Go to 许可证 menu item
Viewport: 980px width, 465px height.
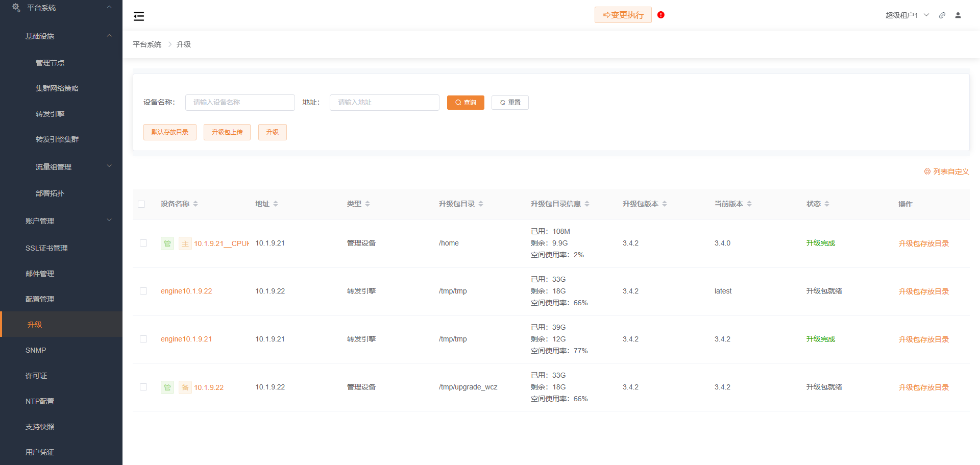coord(36,376)
